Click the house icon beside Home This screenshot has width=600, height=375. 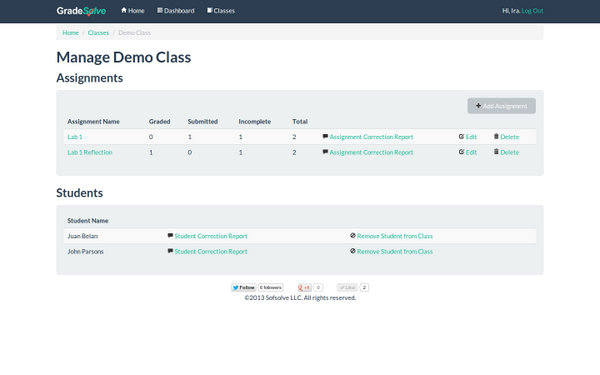coord(124,10)
